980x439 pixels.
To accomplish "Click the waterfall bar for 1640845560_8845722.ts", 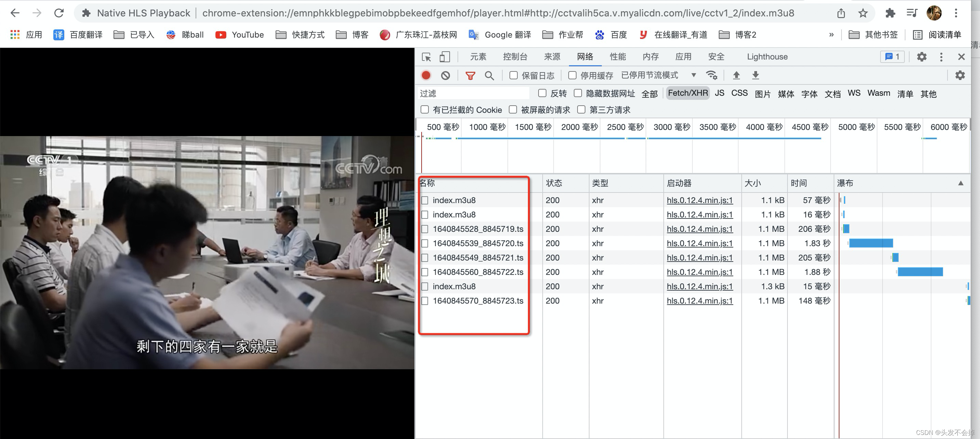I will coord(920,272).
